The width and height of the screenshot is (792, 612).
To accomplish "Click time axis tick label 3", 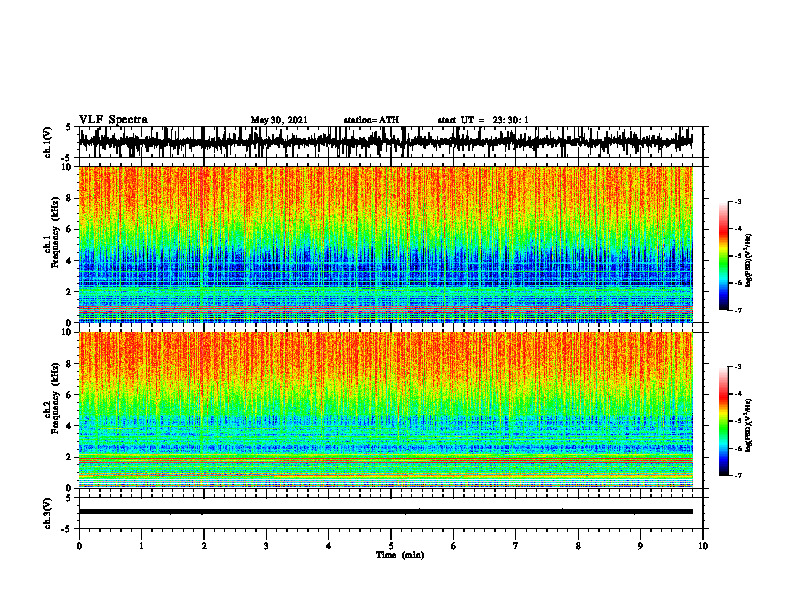I will [x=266, y=546].
